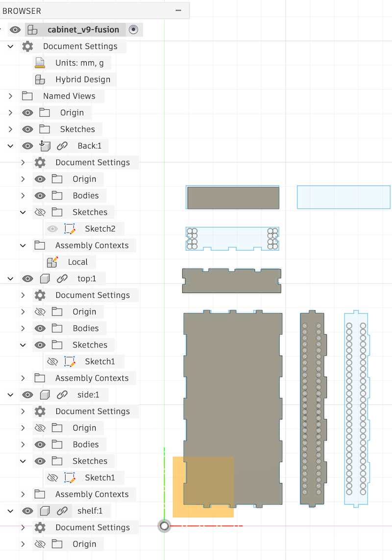The image size is (392, 560).
Task: Toggle visibility of the Origin folder
Action: click(27, 112)
